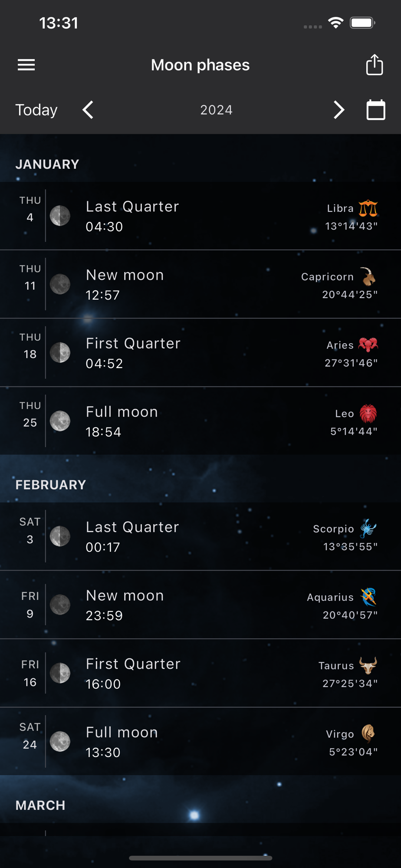Select February 24 Full moon row
The image size is (401, 868).
tap(200, 741)
